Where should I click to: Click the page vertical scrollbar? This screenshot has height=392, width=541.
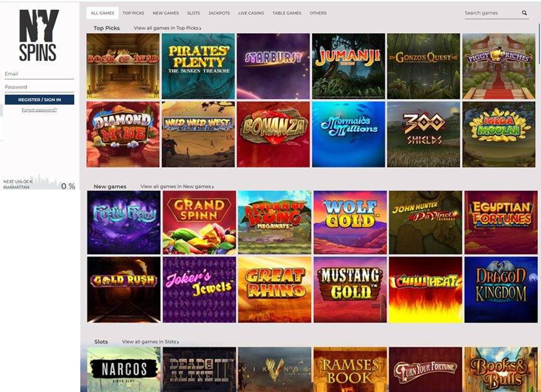[x=540, y=43]
